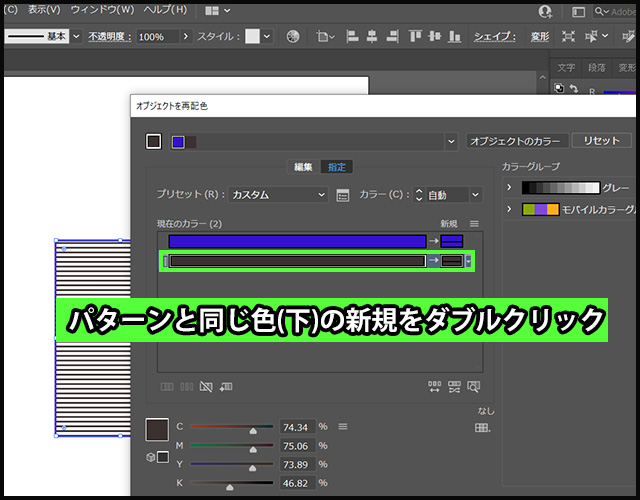
Task: Click the color reduction options icon
Action: click(342, 196)
